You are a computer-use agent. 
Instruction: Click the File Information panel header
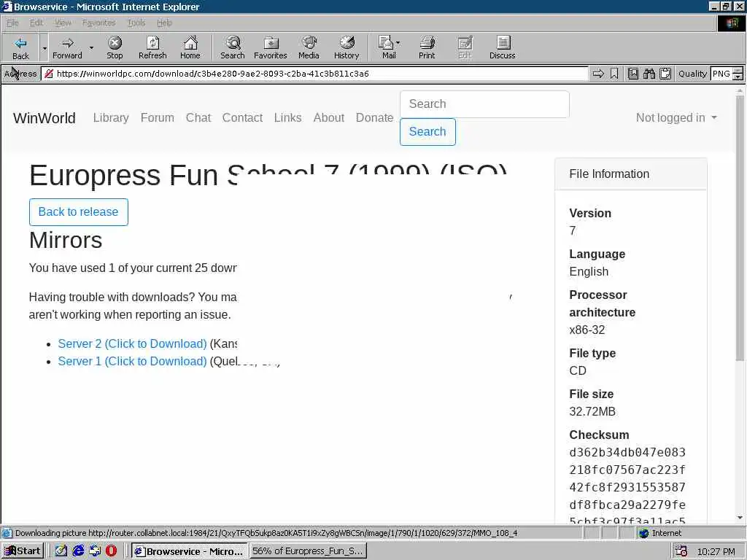pyautogui.click(x=631, y=174)
